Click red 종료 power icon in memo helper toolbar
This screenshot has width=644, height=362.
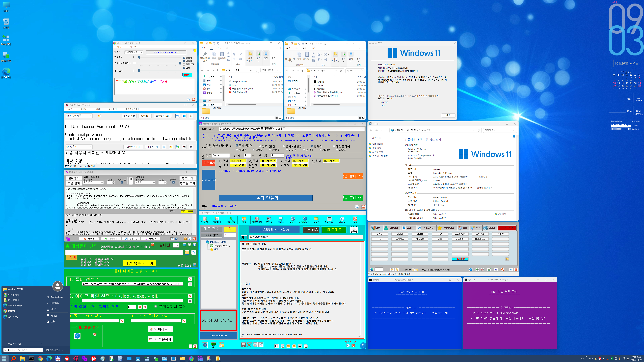[x=355, y=220]
